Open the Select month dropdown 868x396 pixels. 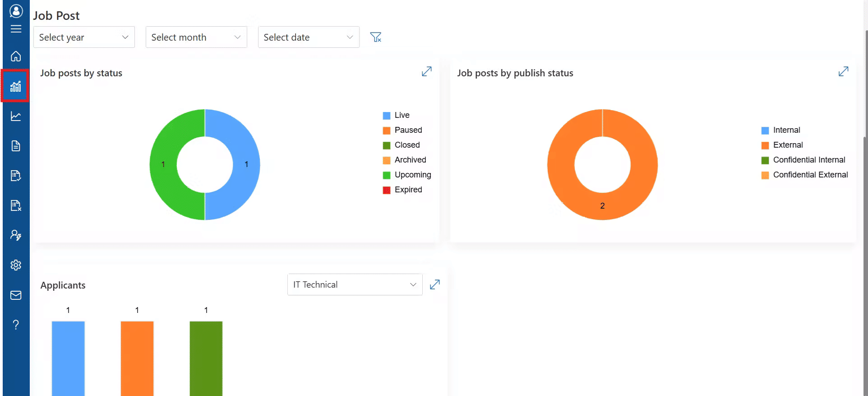tap(196, 37)
